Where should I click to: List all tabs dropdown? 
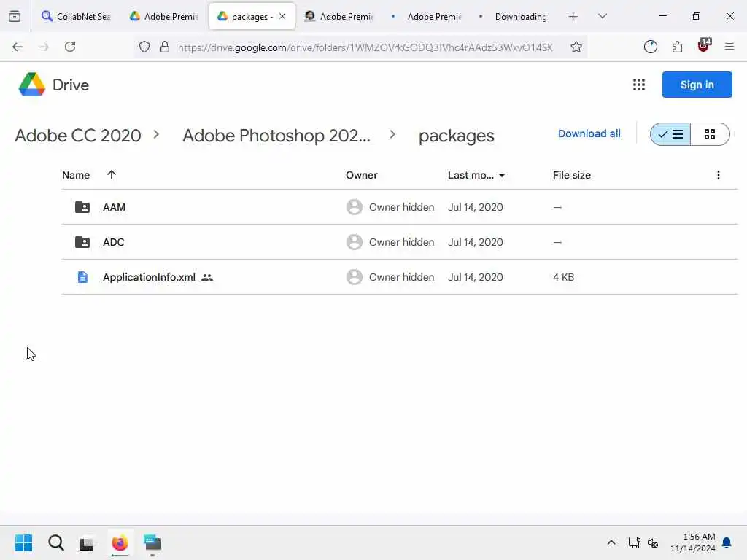[602, 16]
